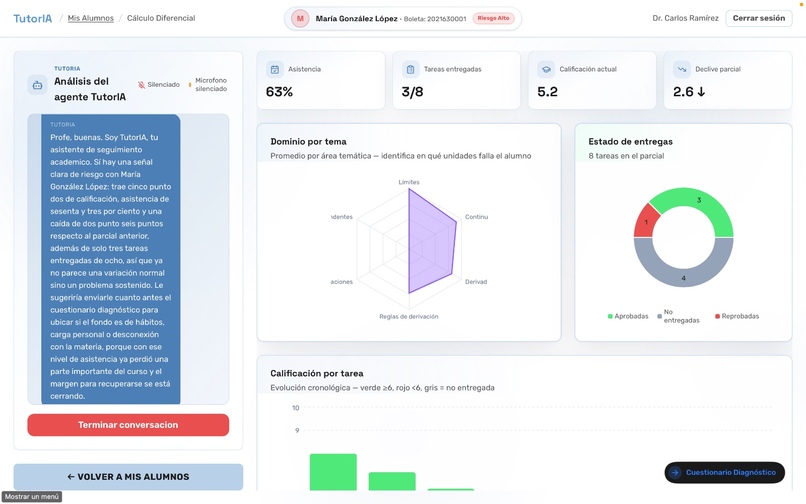Click the Reglas de derivación axis label
Screen dimensions: 806x504
pos(409,316)
